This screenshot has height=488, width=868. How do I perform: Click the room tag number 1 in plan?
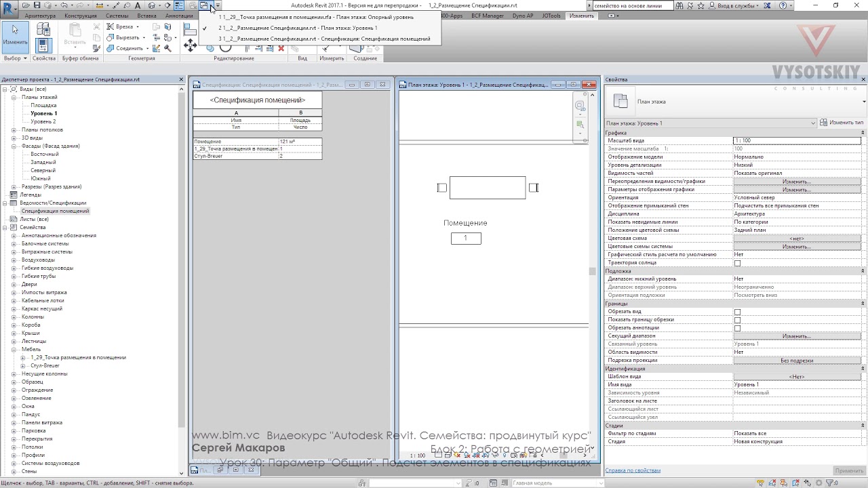[x=466, y=239]
